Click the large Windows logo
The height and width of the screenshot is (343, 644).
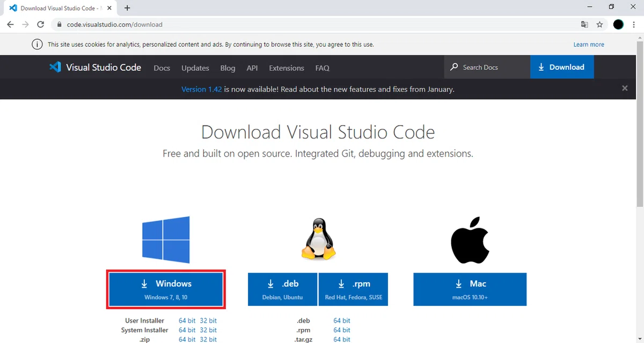point(166,239)
